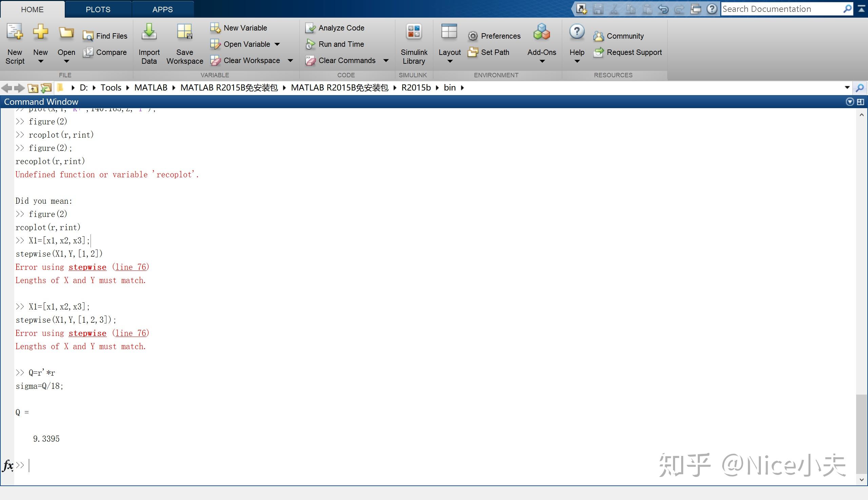Expand the Clear Workspace dropdown arrow
The height and width of the screenshot is (500, 868).
pyautogui.click(x=290, y=61)
